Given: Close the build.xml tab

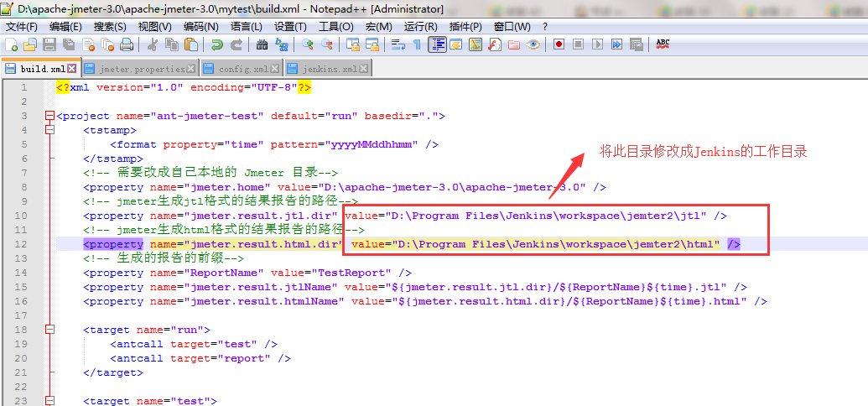Looking at the screenshot, I should [x=72, y=69].
